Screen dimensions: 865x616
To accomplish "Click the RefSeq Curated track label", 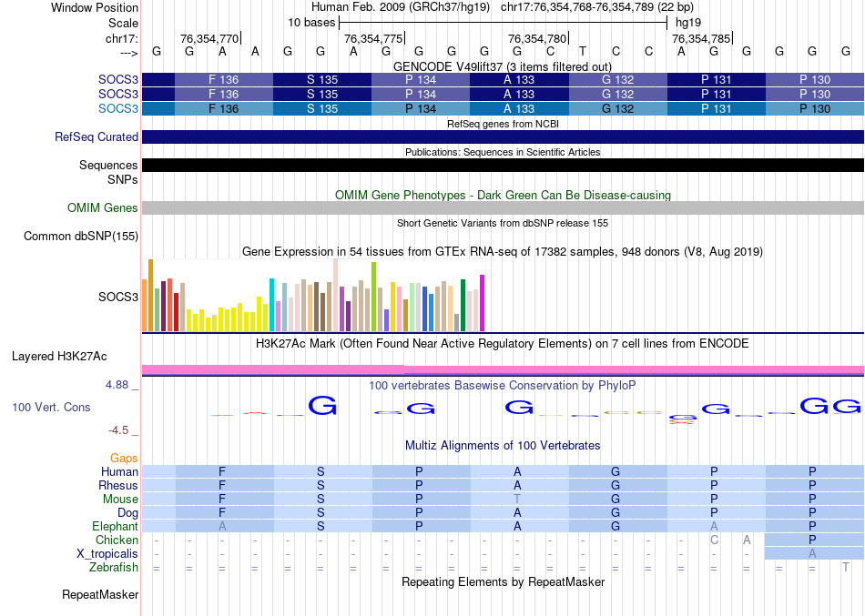I will pos(96,136).
